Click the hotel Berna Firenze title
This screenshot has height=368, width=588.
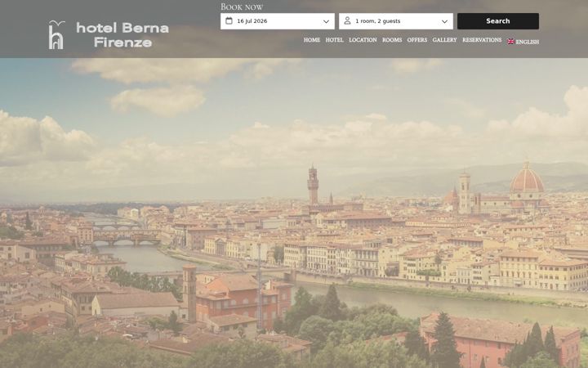(x=122, y=34)
